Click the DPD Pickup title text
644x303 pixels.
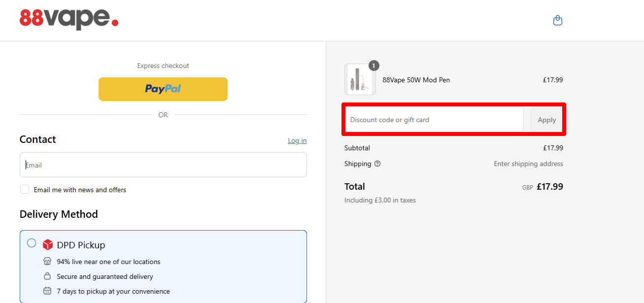click(81, 245)
